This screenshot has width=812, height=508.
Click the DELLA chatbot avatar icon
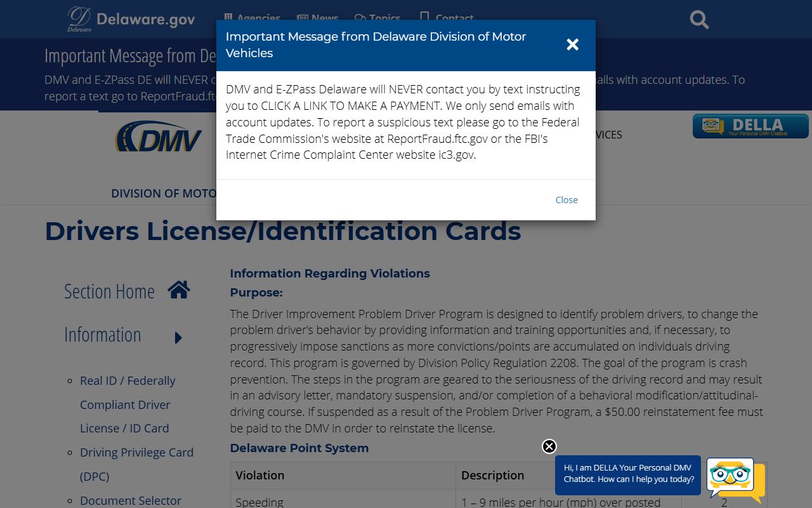click(735, 479)
